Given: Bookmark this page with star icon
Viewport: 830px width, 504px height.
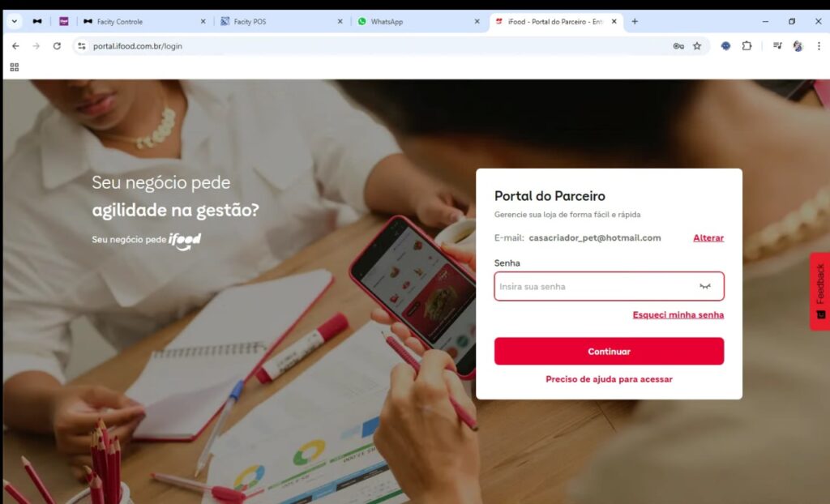Looking at the screenshot, I should coord(697,46).
